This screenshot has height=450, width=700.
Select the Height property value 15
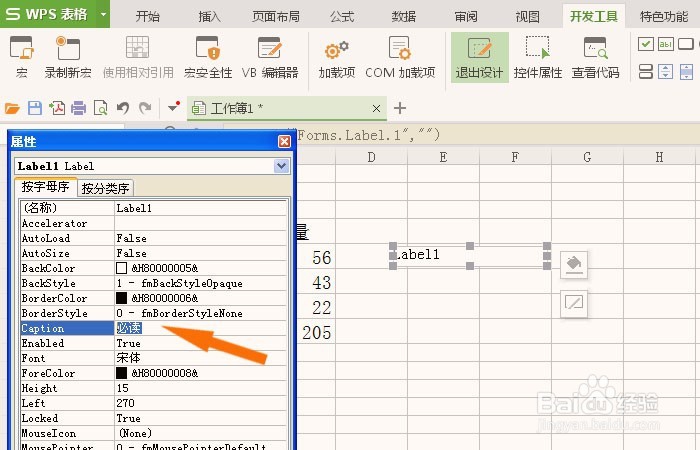200,388
